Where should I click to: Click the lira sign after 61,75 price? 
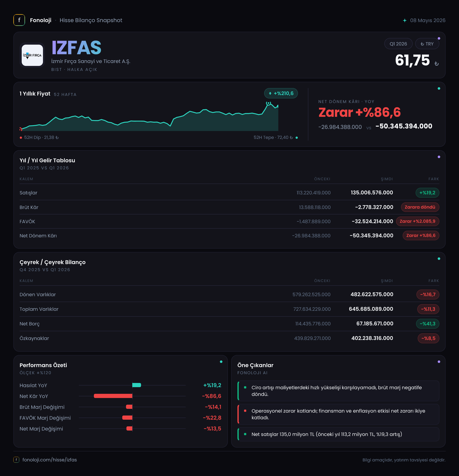[436, 64]
